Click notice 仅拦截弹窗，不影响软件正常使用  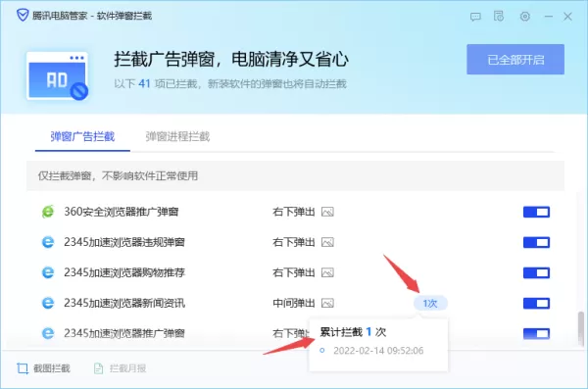tap(119, 176)
